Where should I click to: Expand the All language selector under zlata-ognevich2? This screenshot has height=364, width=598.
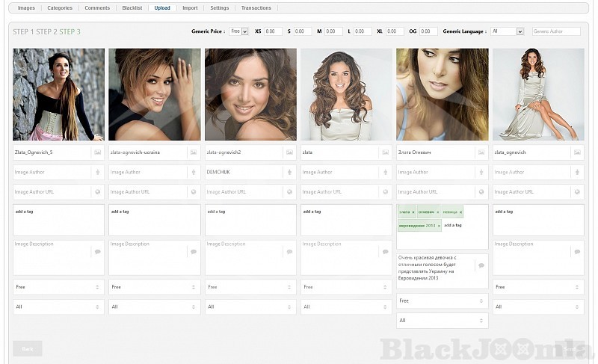pyautogui.click(x=250, y=306)
